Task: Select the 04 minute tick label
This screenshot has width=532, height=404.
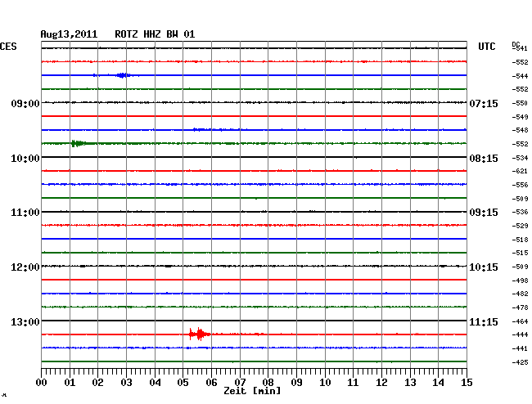Action: [155, 383]
